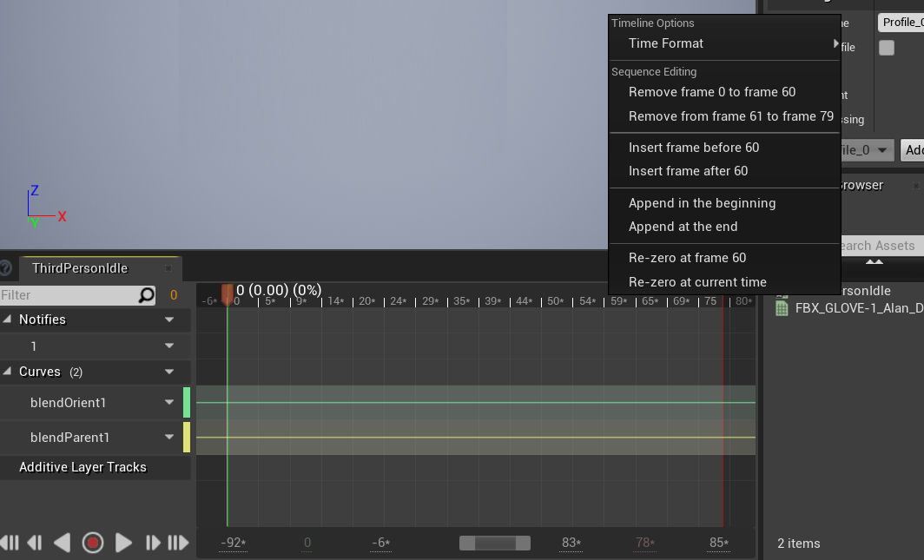Step forward one frame

coord(152,543)
